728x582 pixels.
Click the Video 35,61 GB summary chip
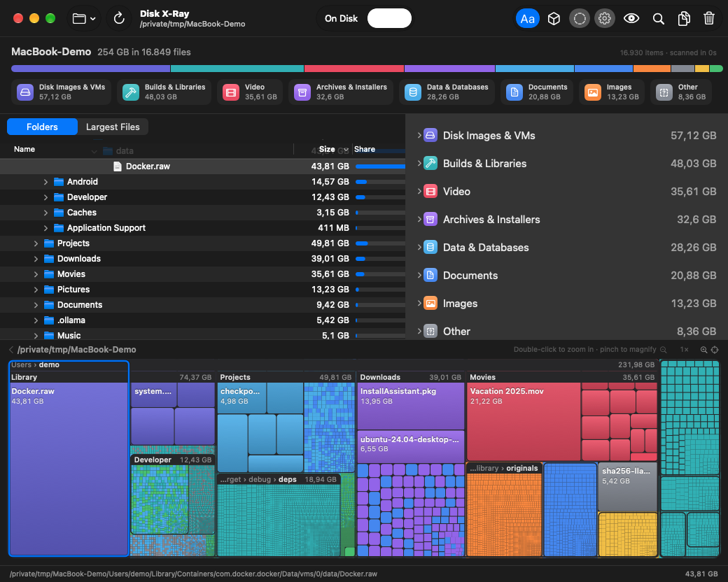pyautogui.click(x=250, y=92)
